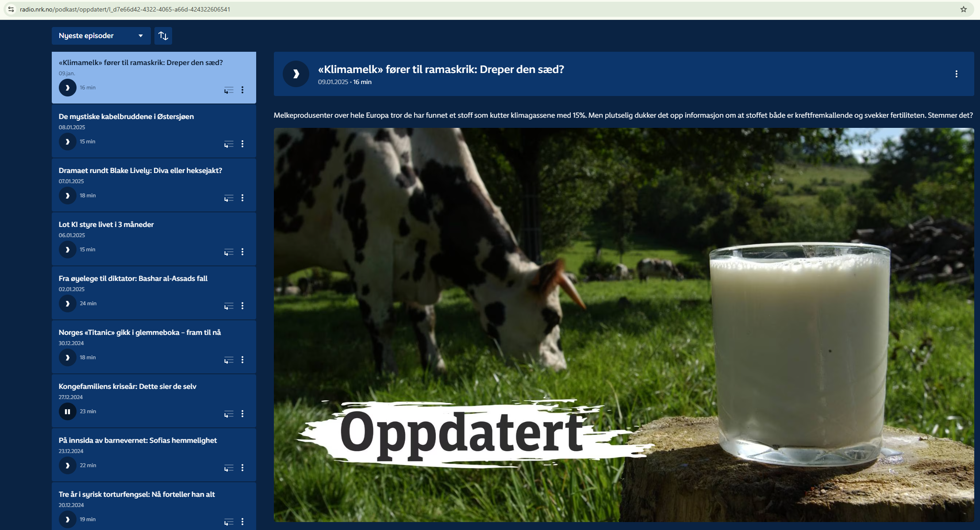Open more options for selected Klimamelk list item
Screen dimensions: 980x530
coord(242,90)
